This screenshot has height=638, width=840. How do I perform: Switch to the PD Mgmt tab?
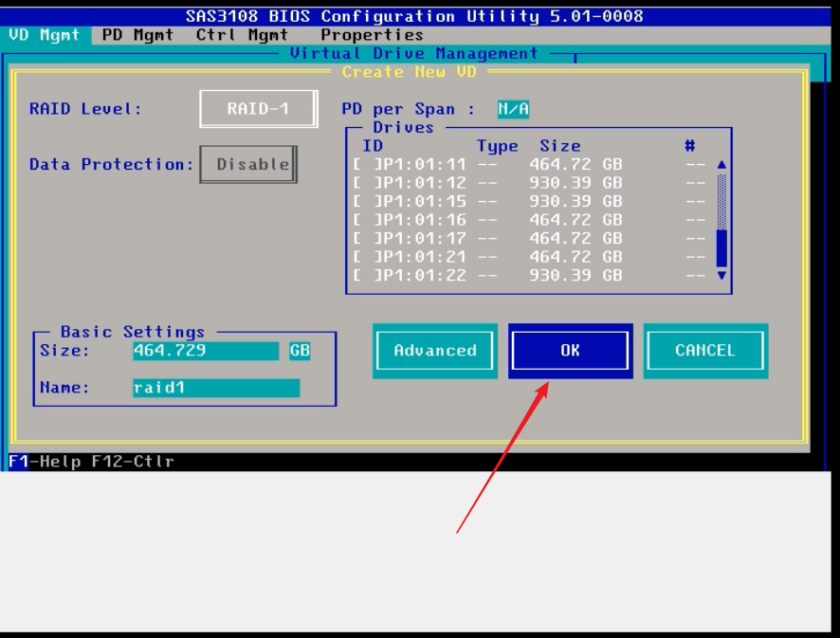pyautogui.click(x=137, y=35)
